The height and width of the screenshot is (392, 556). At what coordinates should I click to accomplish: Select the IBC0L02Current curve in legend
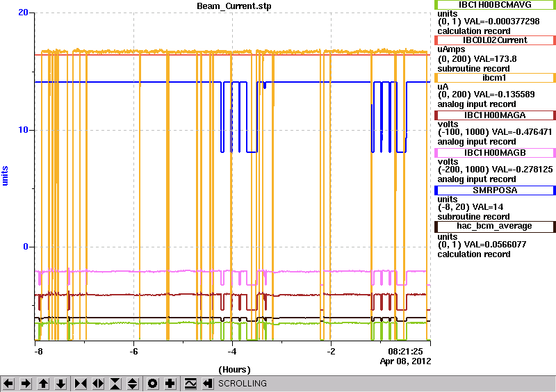coord(495,40)
